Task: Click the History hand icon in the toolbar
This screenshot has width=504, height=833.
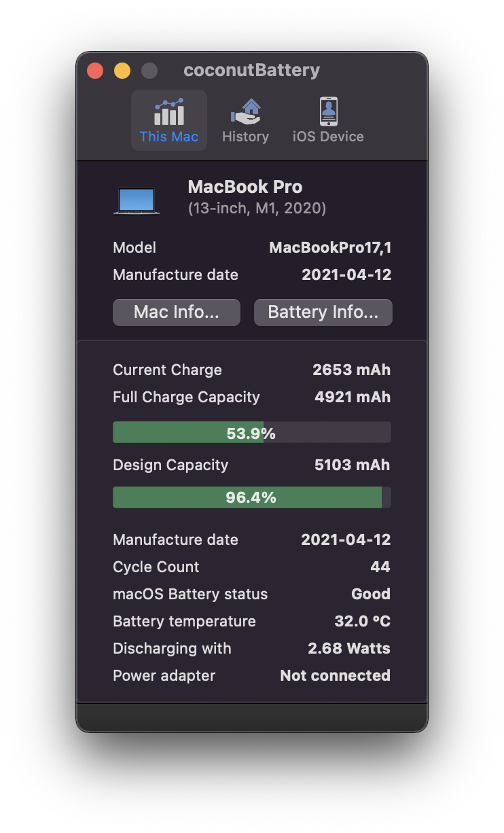Action: [x=245, y=111]
